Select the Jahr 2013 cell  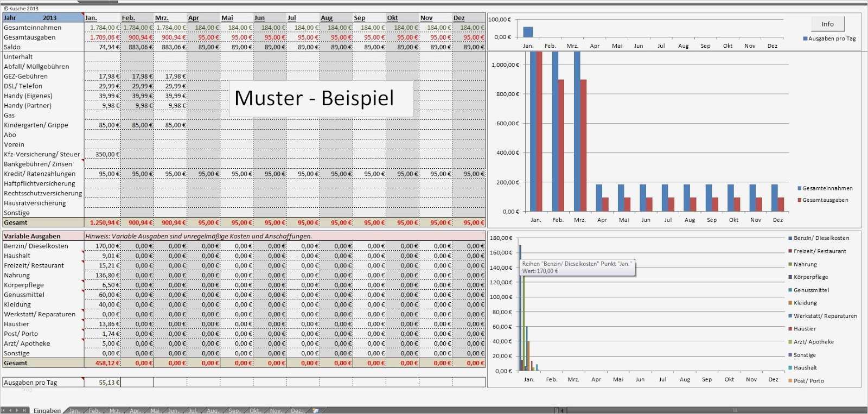(x=43, y=18)
